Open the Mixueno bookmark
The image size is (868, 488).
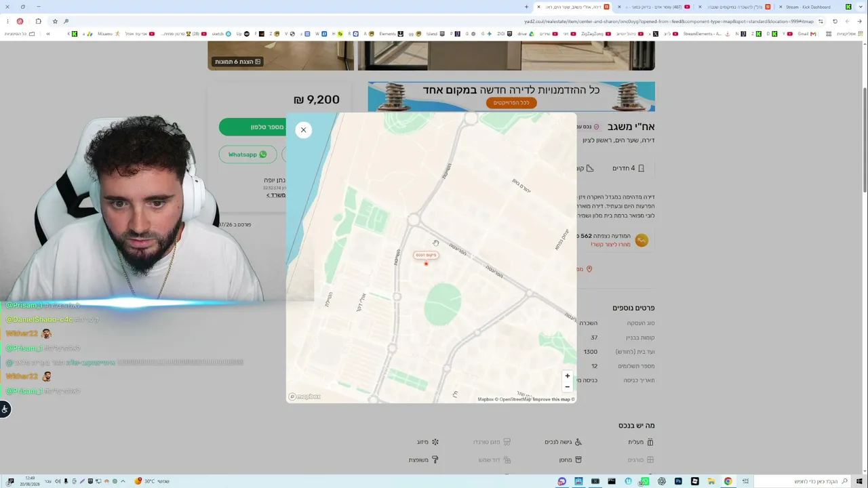click(x=108, y=34)
